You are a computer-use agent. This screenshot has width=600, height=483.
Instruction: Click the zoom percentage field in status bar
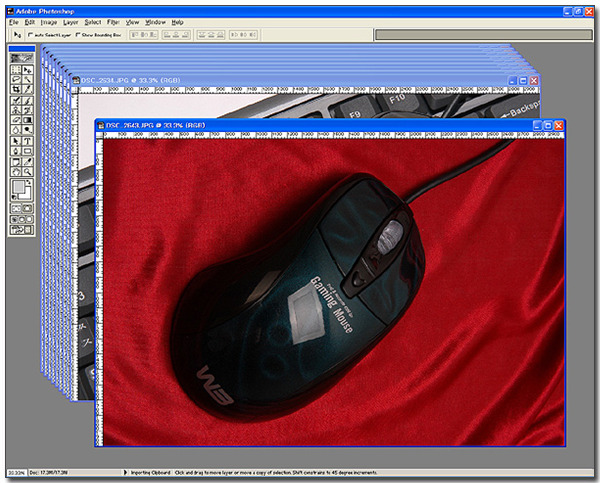pyautogui.click(x=15, y=471)
